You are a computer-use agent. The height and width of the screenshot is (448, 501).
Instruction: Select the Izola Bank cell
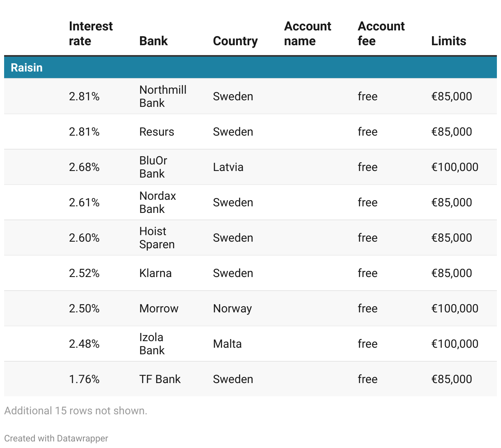[x=152, y=344]
